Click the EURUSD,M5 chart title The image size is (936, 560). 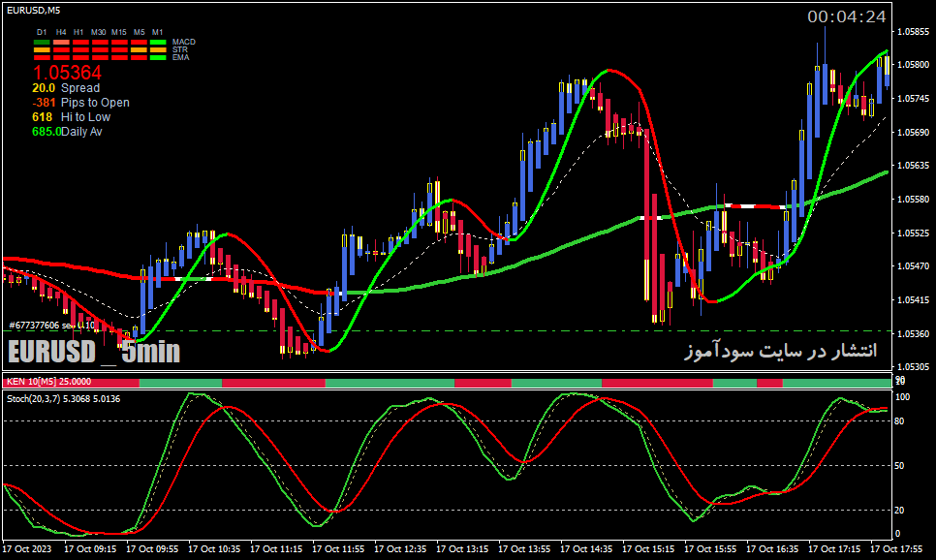tap(33, 10)
